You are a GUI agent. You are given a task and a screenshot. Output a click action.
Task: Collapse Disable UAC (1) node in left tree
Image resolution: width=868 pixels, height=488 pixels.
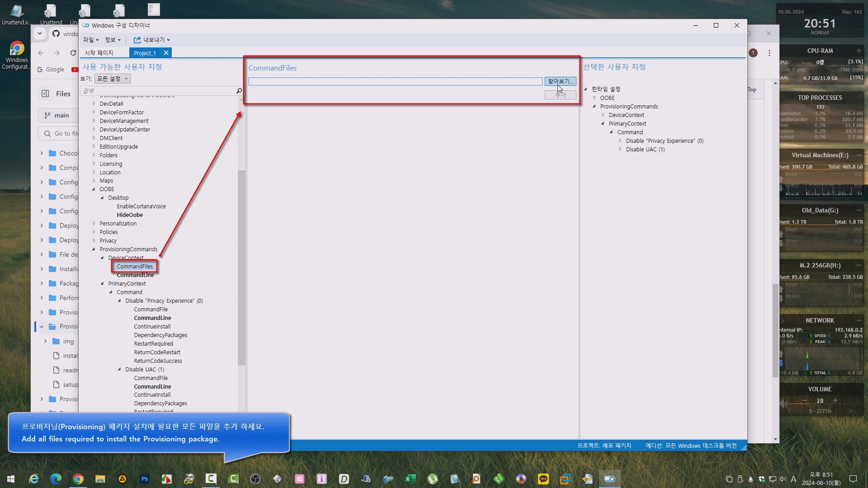tap(119, 369)
